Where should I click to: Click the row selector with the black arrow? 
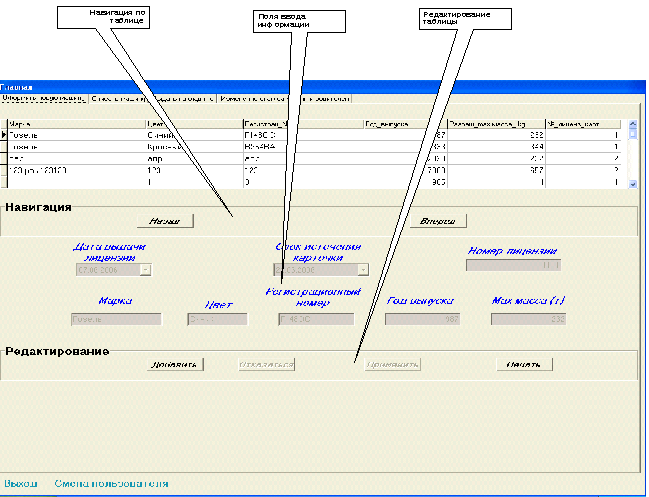coord(4,135)
